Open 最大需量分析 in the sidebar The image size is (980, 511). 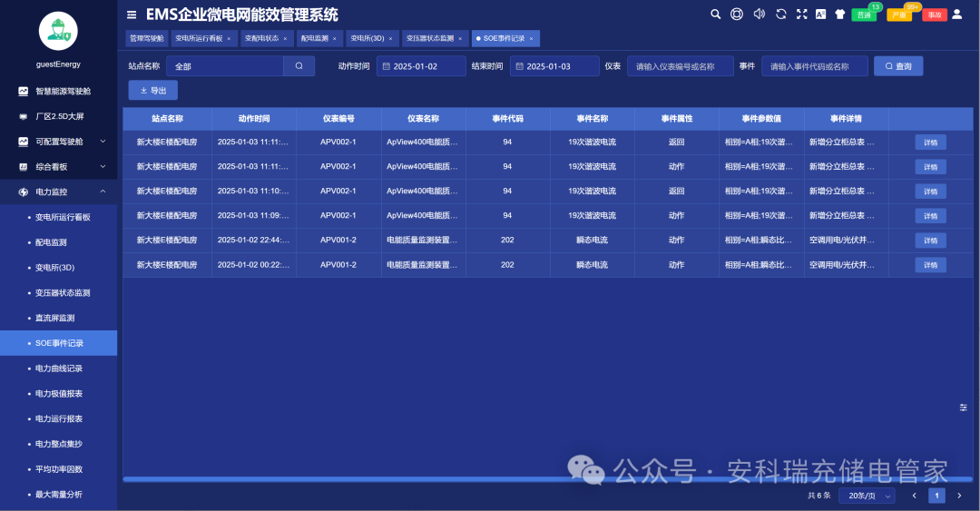[59, 494]
